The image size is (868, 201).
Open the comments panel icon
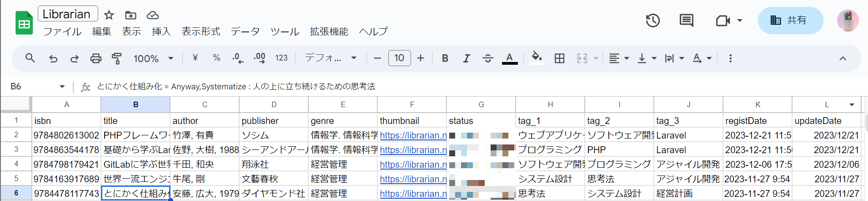pos(686,21)
